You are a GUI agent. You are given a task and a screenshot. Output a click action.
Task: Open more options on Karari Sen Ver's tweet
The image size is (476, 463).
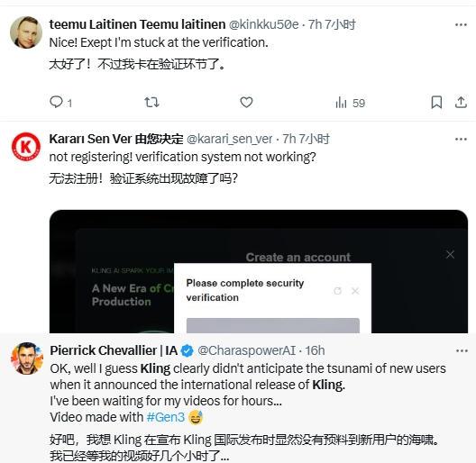pyautogui.click(x=461, y=140)
